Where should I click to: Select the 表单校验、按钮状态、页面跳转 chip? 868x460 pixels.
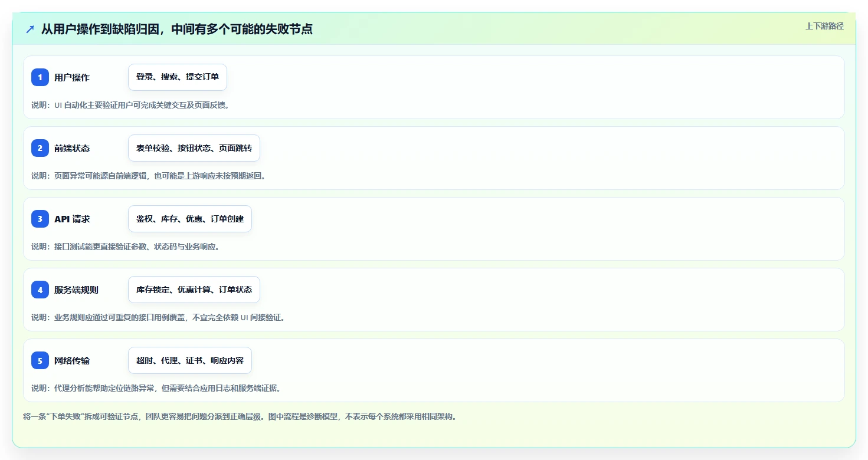[194, 148]
